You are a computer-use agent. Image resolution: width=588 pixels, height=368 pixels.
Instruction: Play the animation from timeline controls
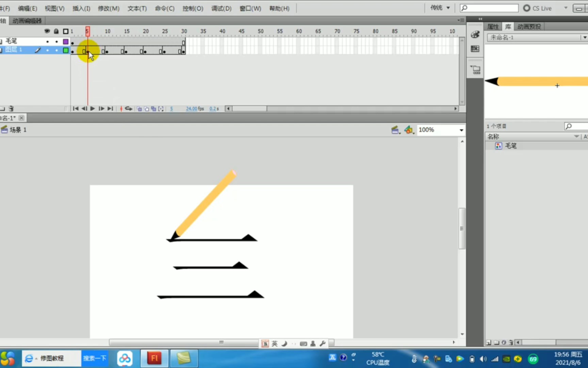[92, 108]
